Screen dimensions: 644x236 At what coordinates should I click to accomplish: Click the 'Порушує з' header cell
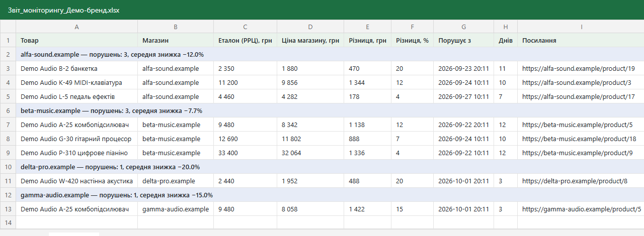point(463,40)
